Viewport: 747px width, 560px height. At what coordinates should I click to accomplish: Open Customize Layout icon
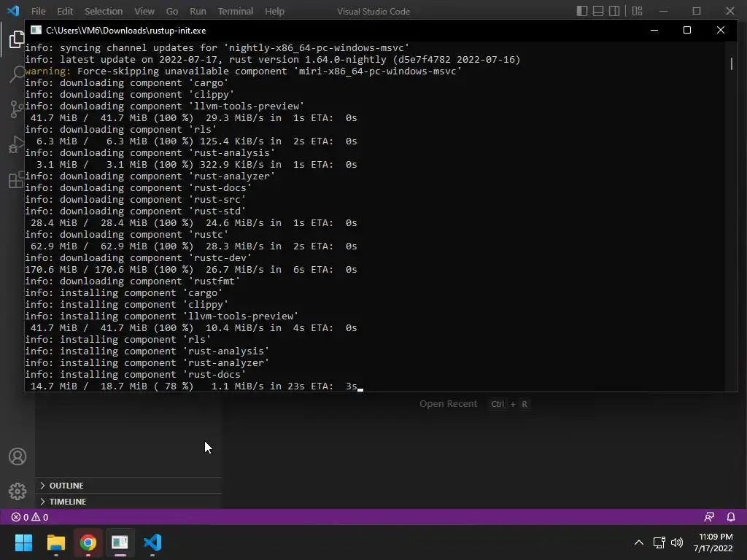click(637, 11)
